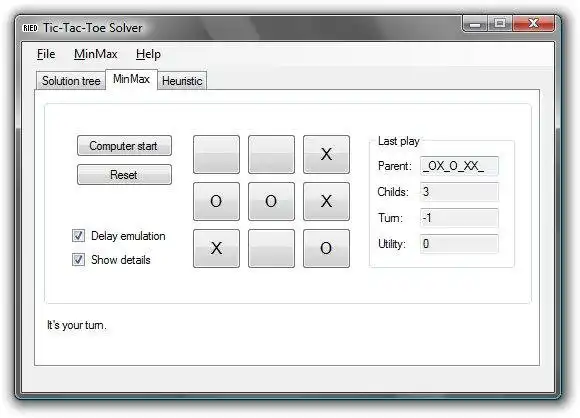This screenshot has width=580, height=418.
Task: Click the middle-right X cell
Action: tap(326, 201)
